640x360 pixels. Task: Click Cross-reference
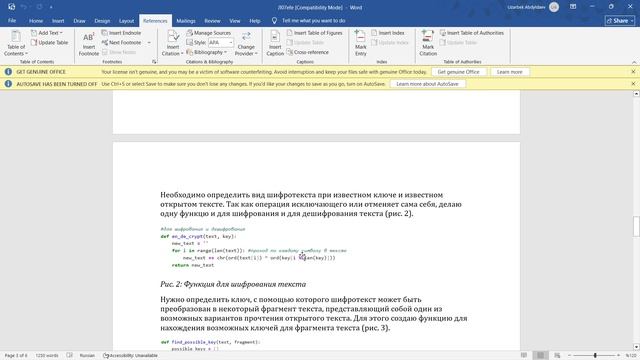pyautogui.click(x=307, y=52)
